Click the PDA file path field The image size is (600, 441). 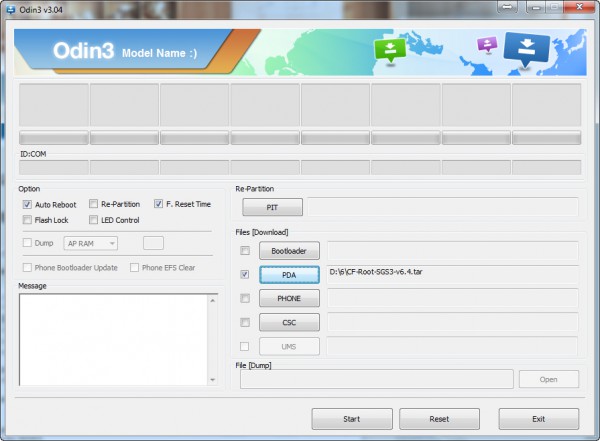(x=452, y=273)
